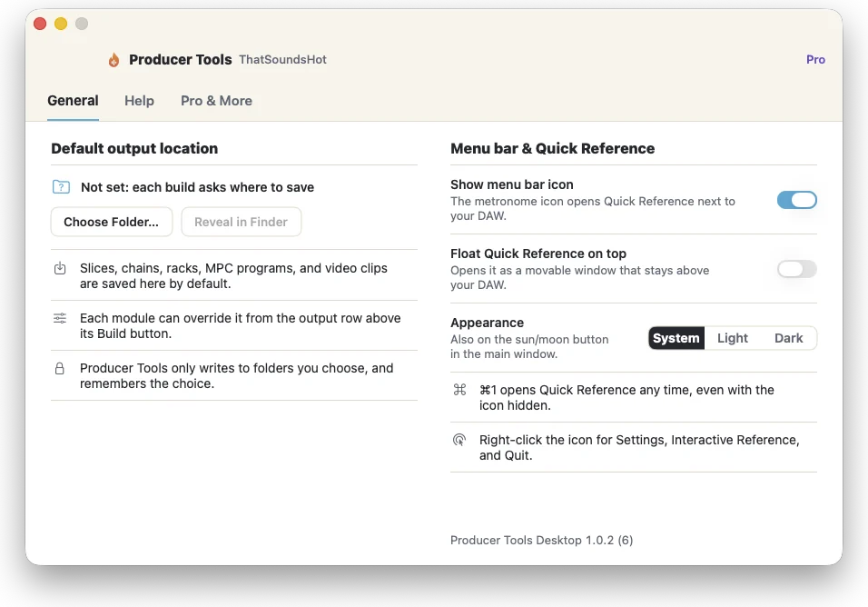The width and height of the screenshot is (868, 607).
Task: Click 'Producer Tools Desktop 1.0.2 (6)' version text
Action: coord(541,541)
